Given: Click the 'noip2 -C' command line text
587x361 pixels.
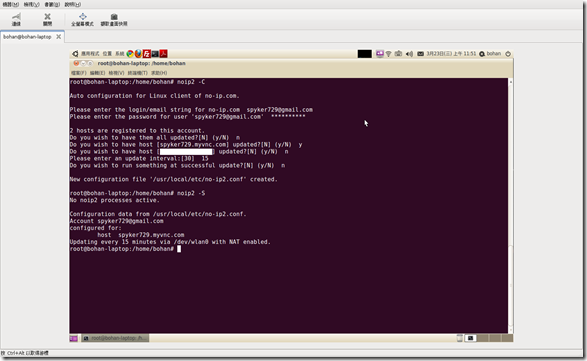Looking at the screenshot, I should (x=191, y=82).
